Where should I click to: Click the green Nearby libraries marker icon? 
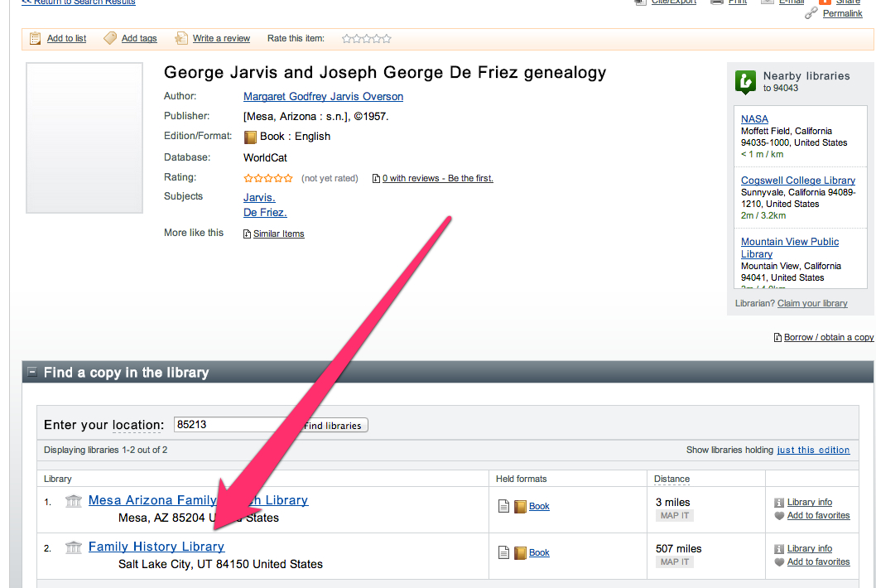[x=744, y=82]
